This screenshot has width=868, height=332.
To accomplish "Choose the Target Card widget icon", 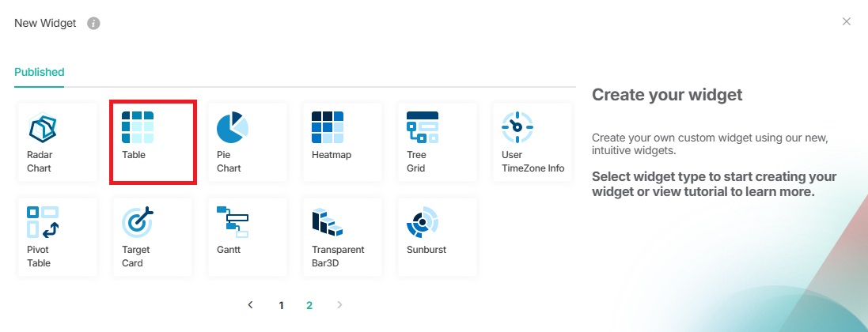I will click(138, 222).
